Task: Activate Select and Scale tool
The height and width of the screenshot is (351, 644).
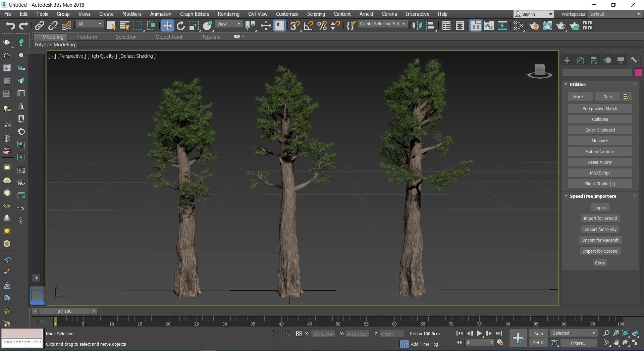Action: point(194,26)
